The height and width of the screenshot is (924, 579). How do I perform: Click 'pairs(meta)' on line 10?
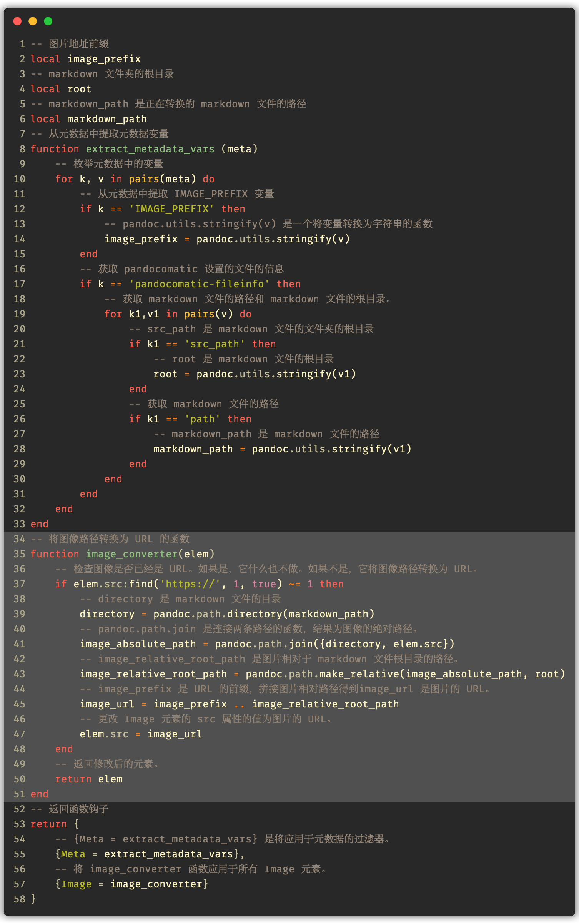coord(163,179)
